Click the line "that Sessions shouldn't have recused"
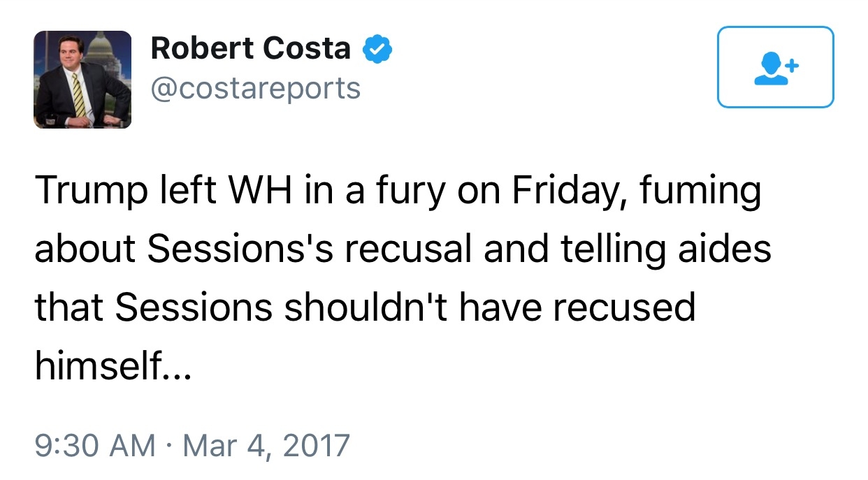Viewport: 868px width, 480px height. coord(365,308)
